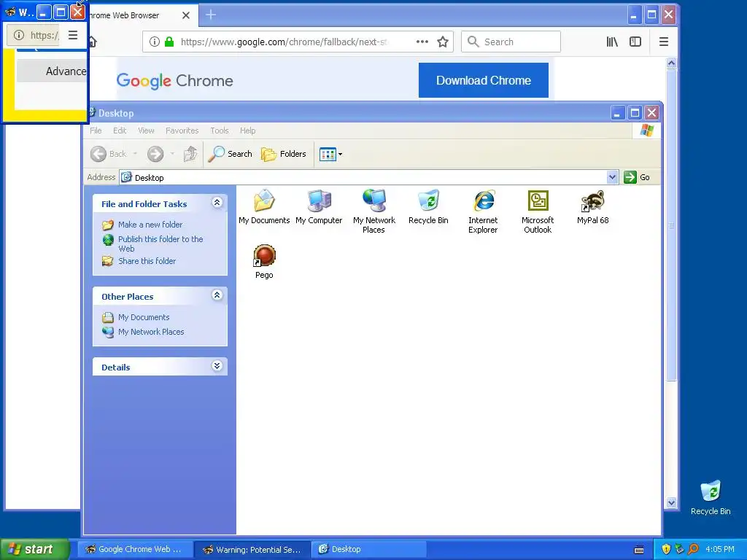Screen dimensions: 747x560
Task: Click the Google Chrome logo on page
Action: (175, 81)
